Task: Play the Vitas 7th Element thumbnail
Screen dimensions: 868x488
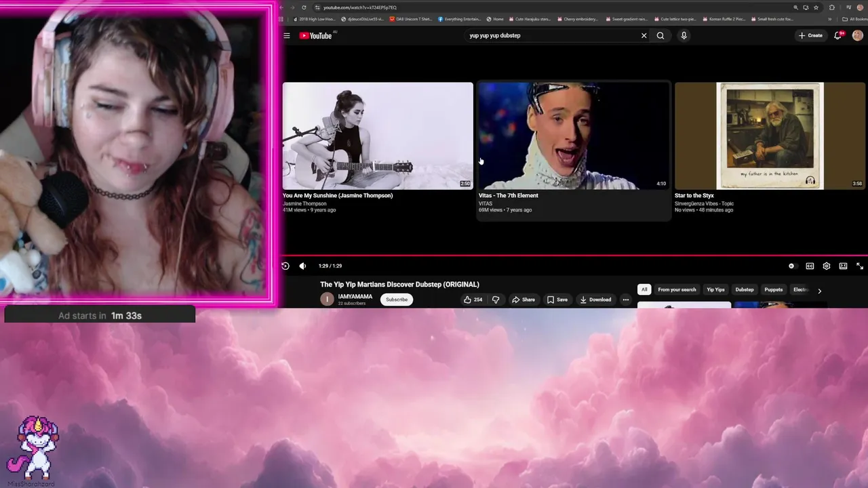Action: (x=574, y=136)
